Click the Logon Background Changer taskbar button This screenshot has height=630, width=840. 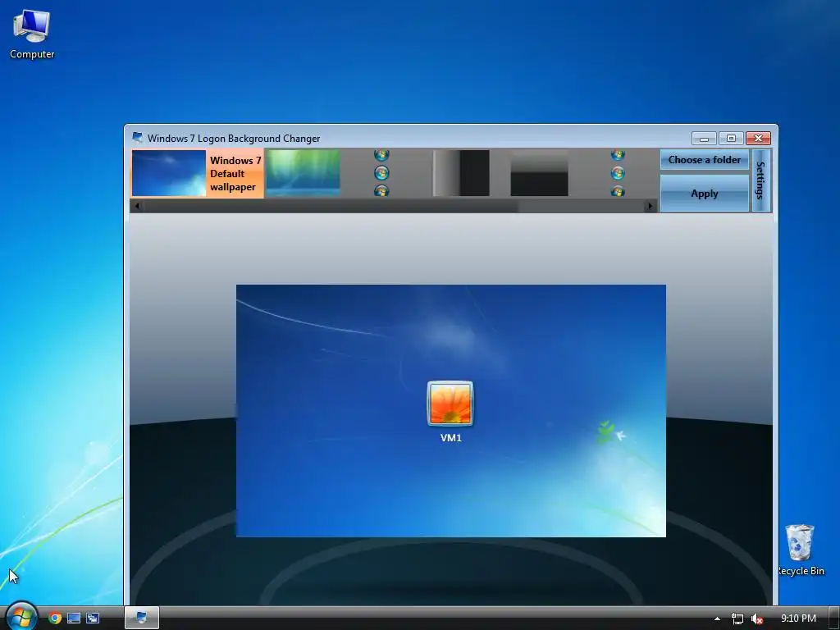pos(142,618)
